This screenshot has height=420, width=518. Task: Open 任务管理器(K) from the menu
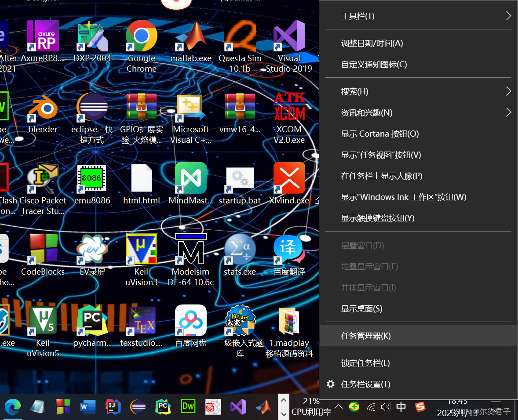[418, 336]
